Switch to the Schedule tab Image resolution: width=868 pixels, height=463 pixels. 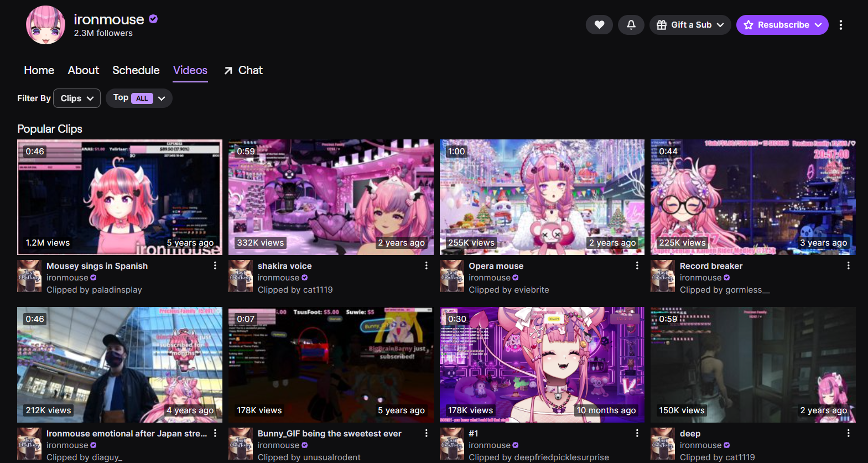pyautogui.click(x=136, y=70)
